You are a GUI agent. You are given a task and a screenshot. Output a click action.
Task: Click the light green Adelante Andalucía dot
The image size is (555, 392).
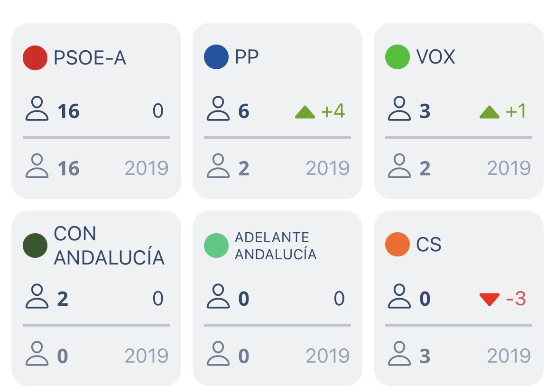tap(216, 246)
